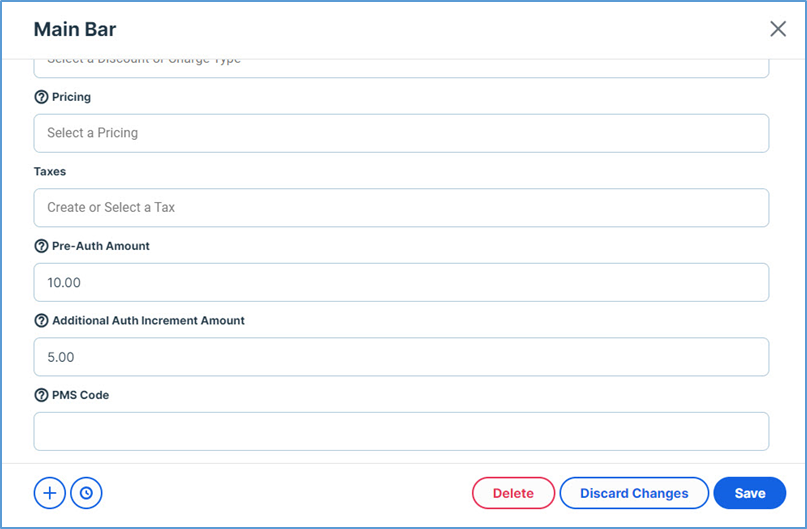Open the Select a Pricing dropdown
Viewport: 807px width, 529px height.
401,133
